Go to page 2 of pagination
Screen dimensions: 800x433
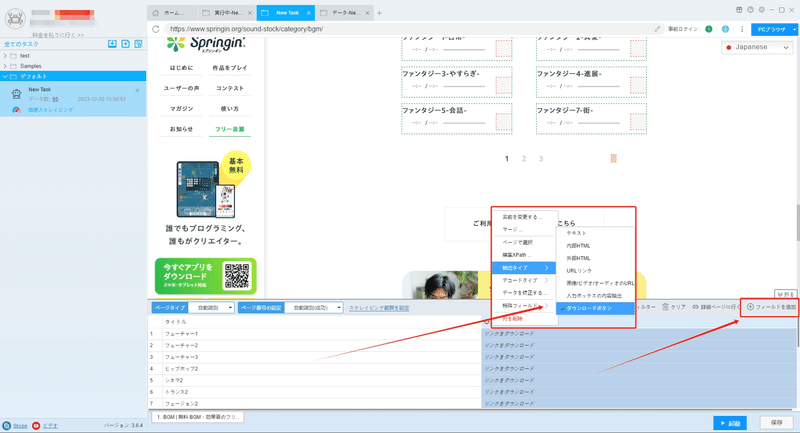pos(524,159)
